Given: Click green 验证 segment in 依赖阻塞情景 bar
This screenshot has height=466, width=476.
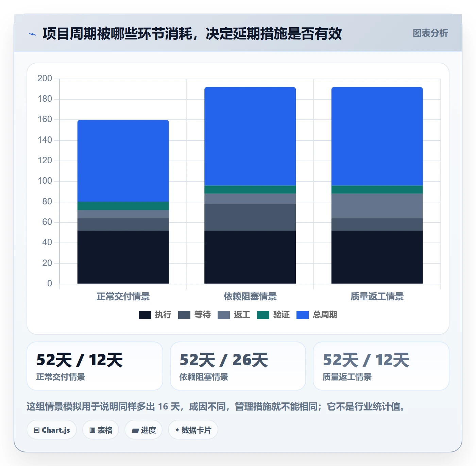Looking at the screenshot, I should (x=250, y=190).
